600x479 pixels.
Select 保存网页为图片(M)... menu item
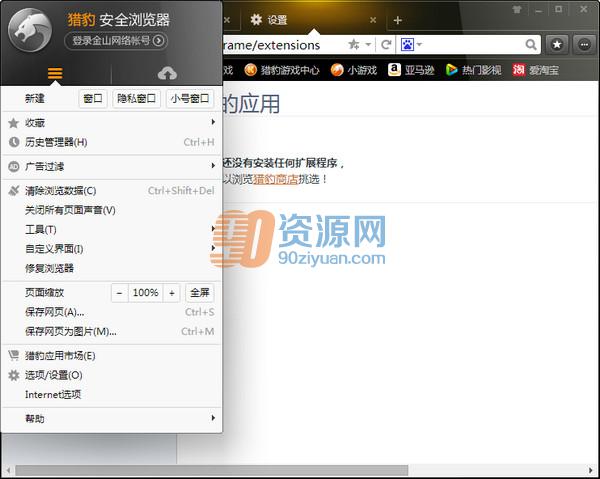coord(111,331)
